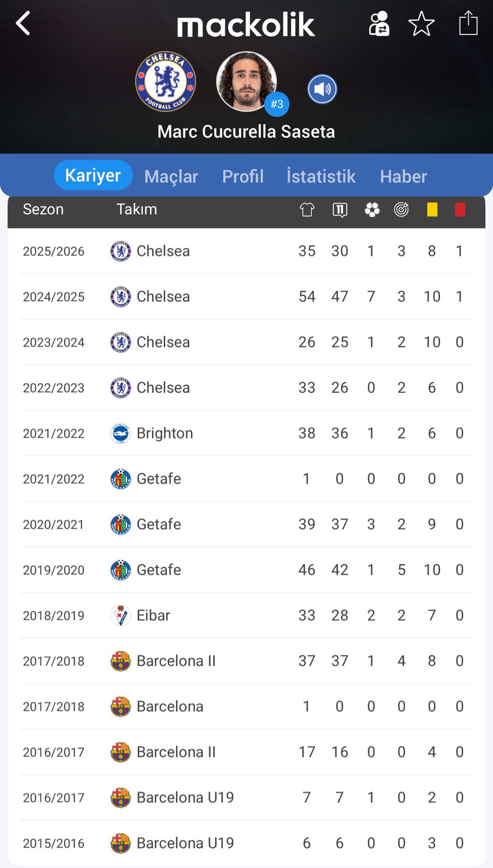
Task: Add player to favorites with star
Action: click(421, 24)
